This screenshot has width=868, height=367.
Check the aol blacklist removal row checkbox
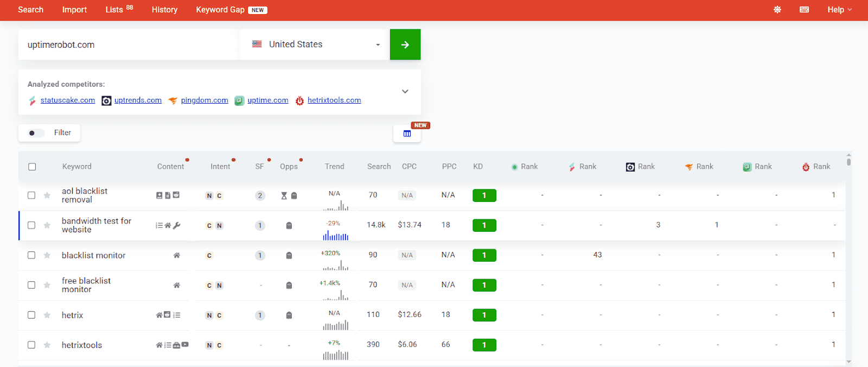[x=31, y=195]
